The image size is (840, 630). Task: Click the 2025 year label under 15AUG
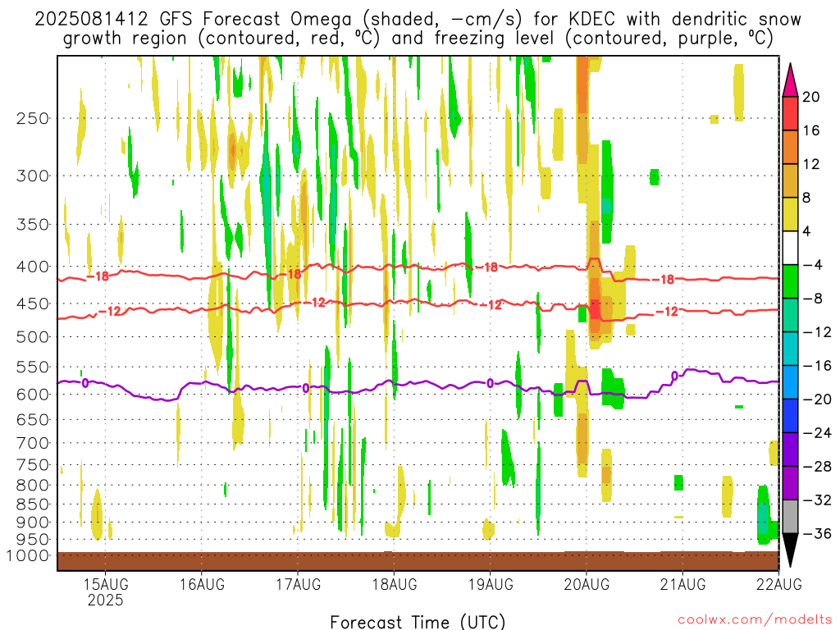(x=106, y=600)
